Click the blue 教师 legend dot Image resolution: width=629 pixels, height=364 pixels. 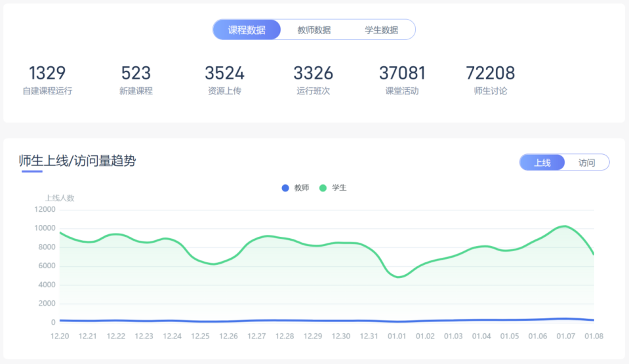[x=285, y=188]
